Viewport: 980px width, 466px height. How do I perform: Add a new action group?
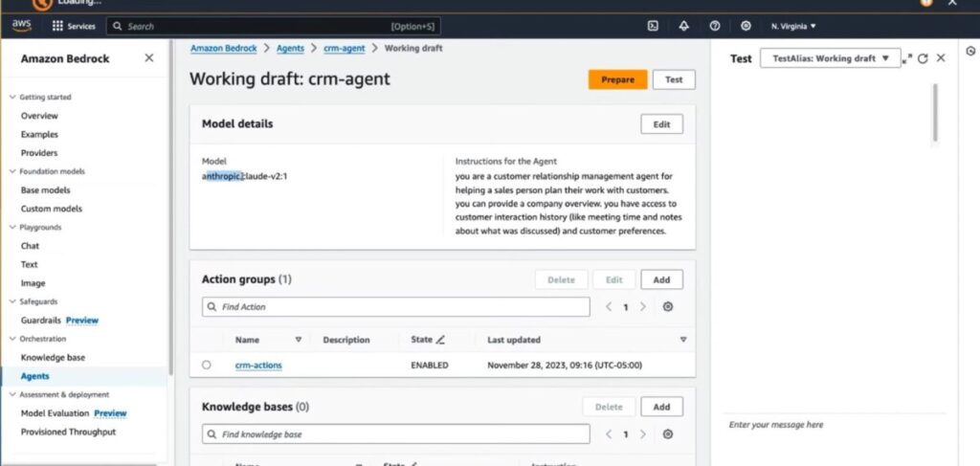(662, 279)
